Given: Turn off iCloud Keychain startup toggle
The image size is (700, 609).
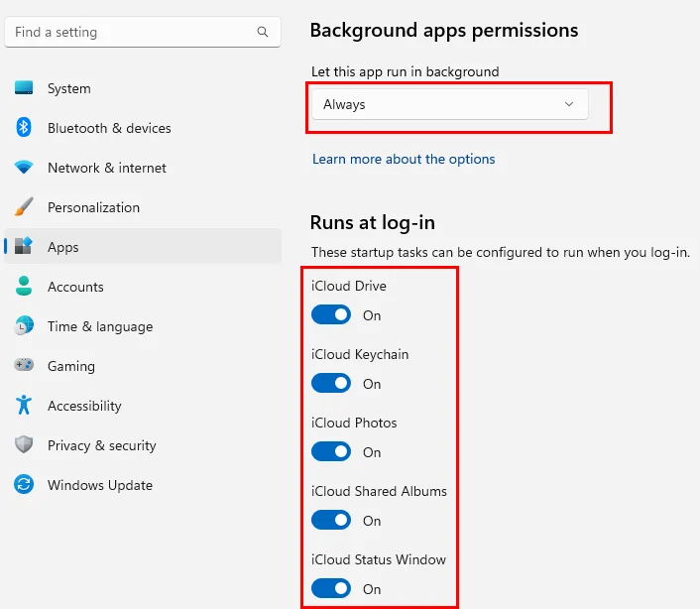Looking at the screenshot, I should [x=331, y=383].
